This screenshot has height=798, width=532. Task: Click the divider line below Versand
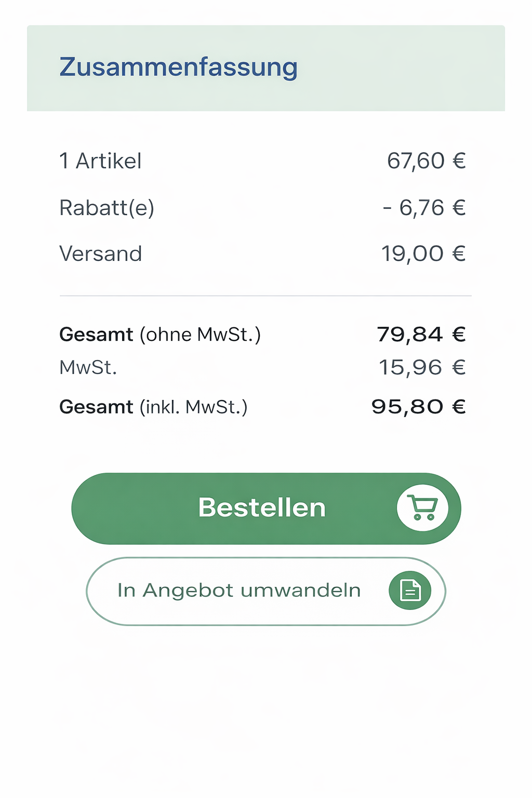click(265, 296)
